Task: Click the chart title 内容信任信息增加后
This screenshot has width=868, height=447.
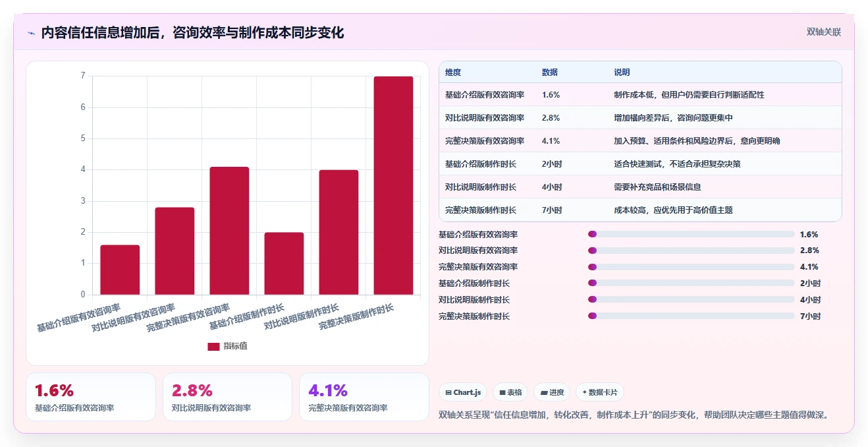Action: tap(102, 33)
